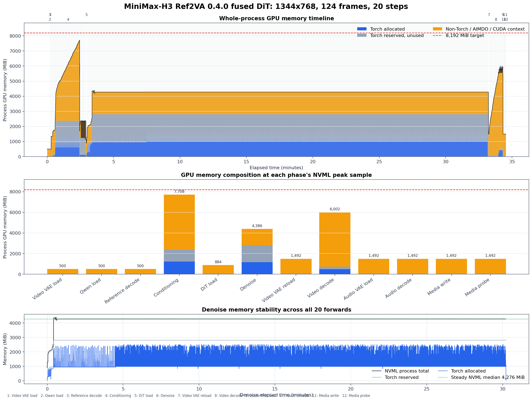Click the footer key "5: DiT load"

(144, 396)
